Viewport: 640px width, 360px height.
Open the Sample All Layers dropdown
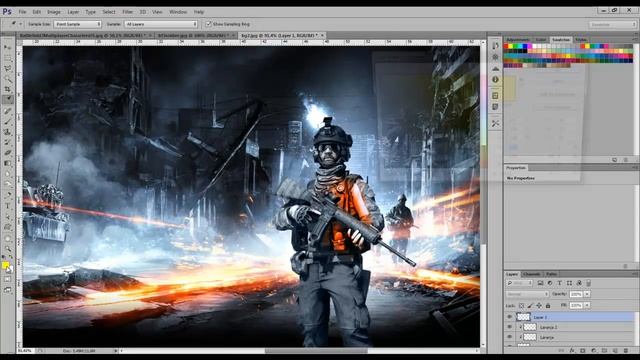161,24
